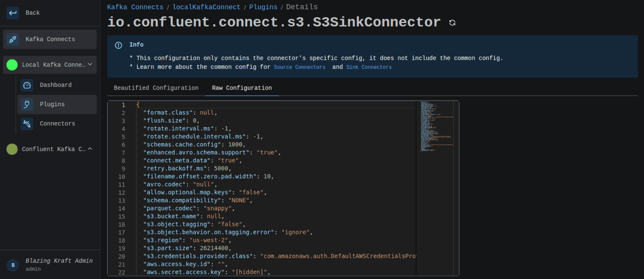
Task: Click the "schemas.cache.config" value 1000
Action: [x=235, y=145]
